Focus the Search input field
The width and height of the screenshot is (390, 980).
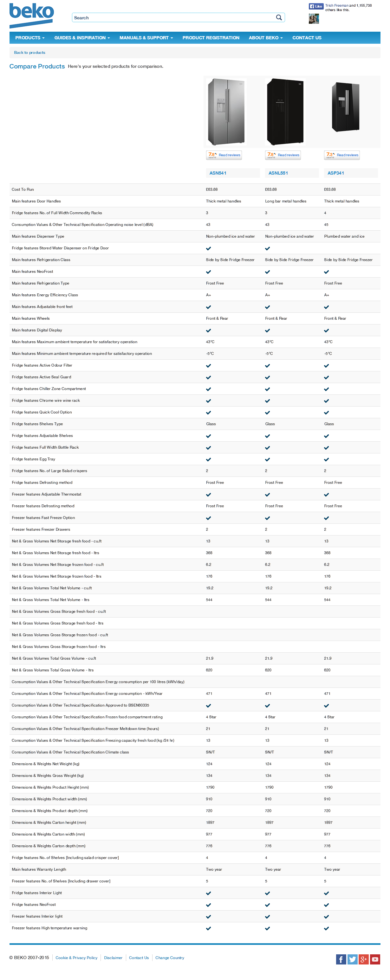[x=173, y=17]
